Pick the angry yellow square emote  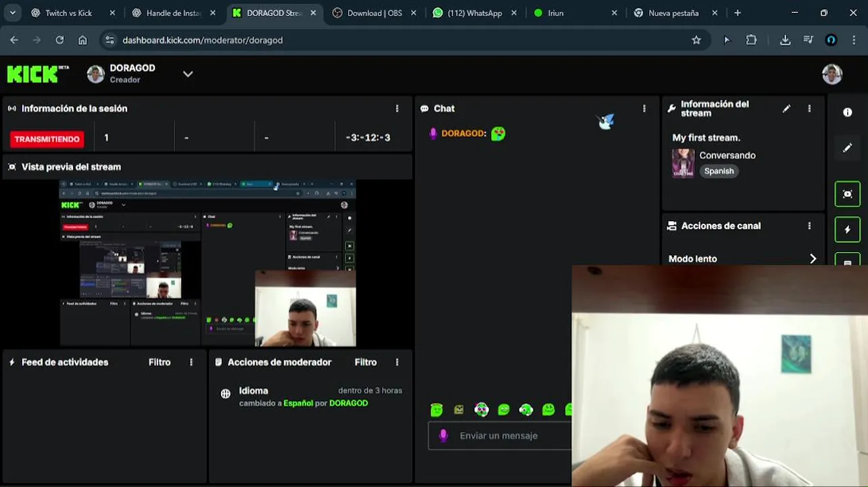tap(459, 409)
